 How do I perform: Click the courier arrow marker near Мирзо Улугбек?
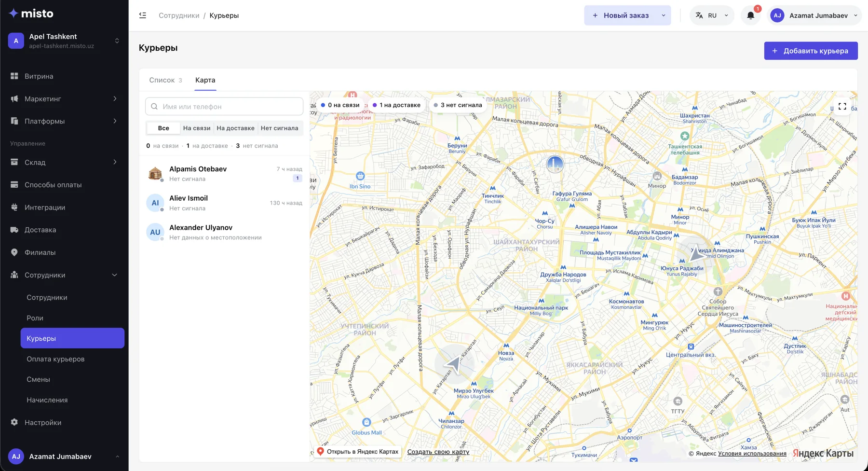454,364
